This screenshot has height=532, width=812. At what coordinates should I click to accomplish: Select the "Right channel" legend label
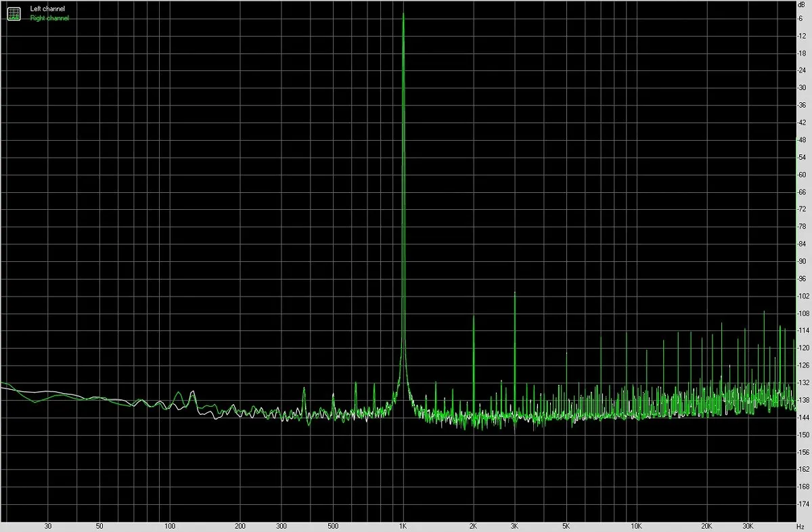click(49, 18)
